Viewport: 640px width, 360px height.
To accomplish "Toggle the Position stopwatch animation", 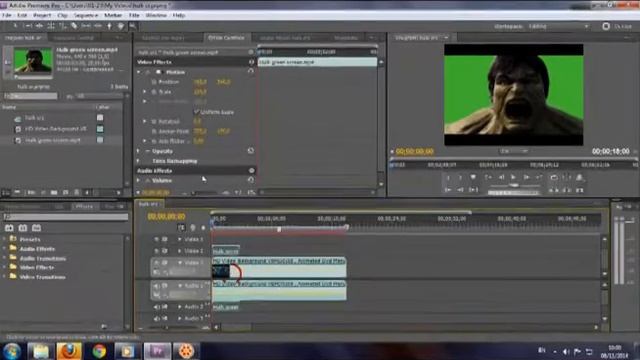I will click(x=154, y=82).
